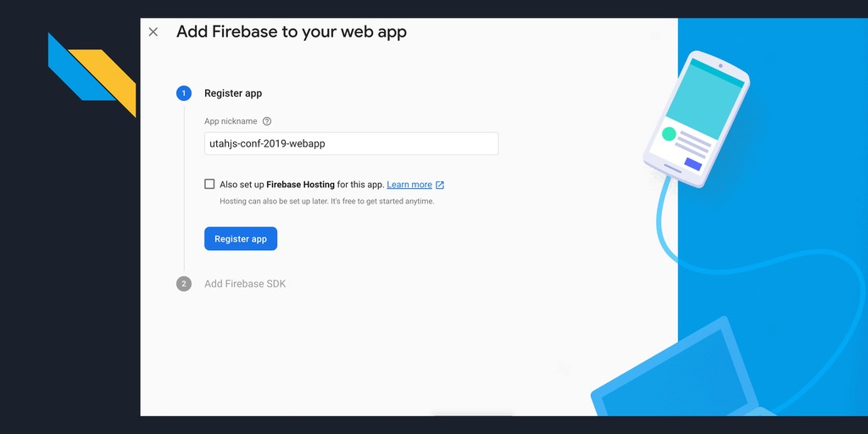Click the App nickname help icon
This screenshot has width=868, height=434.
[267, 121]
